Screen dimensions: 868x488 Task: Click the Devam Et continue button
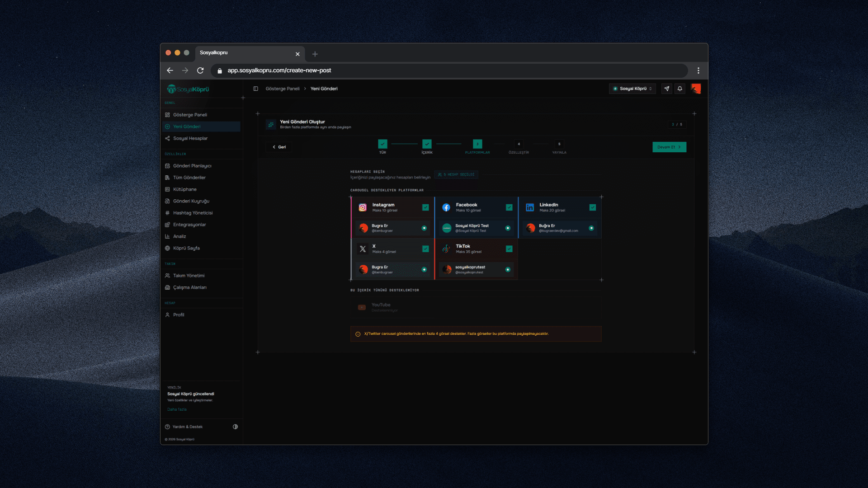click(x=669, y=147)
